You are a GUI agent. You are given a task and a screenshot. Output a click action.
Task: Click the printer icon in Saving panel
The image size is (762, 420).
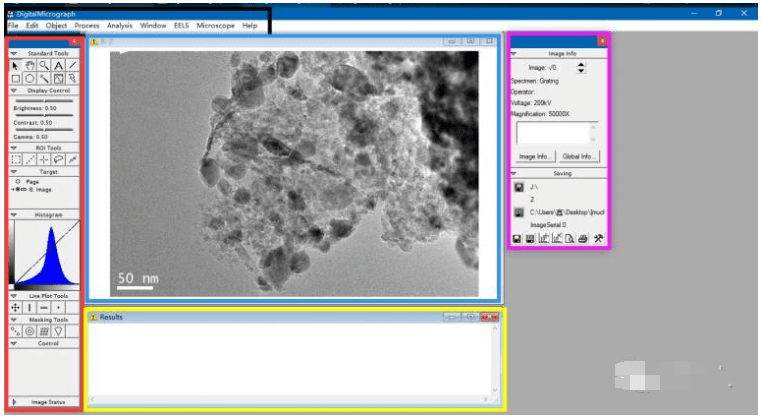(582, 239)
